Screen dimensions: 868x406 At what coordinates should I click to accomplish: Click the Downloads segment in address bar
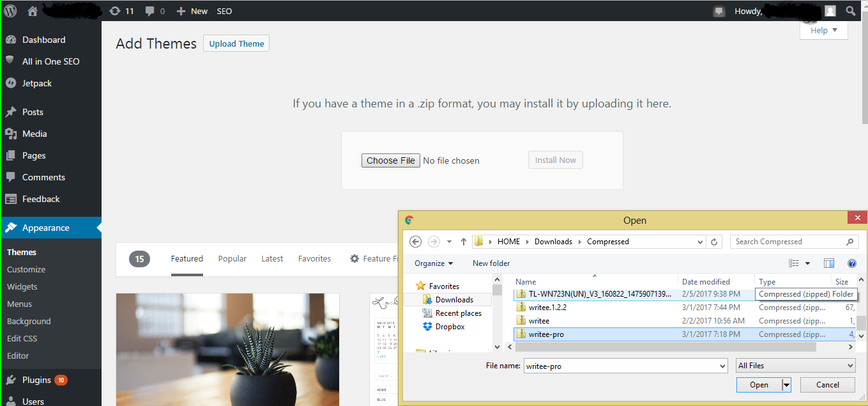coord(554,242)
